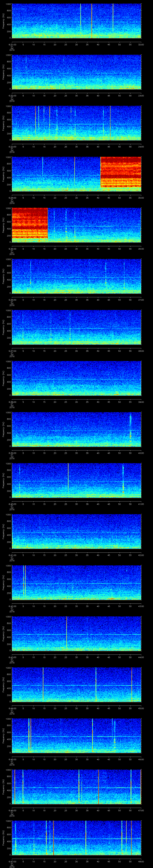The width and height of the screenshot is (153, 868).
Task: Select the 6:40:00 start time label
Action: coord(12,504)
